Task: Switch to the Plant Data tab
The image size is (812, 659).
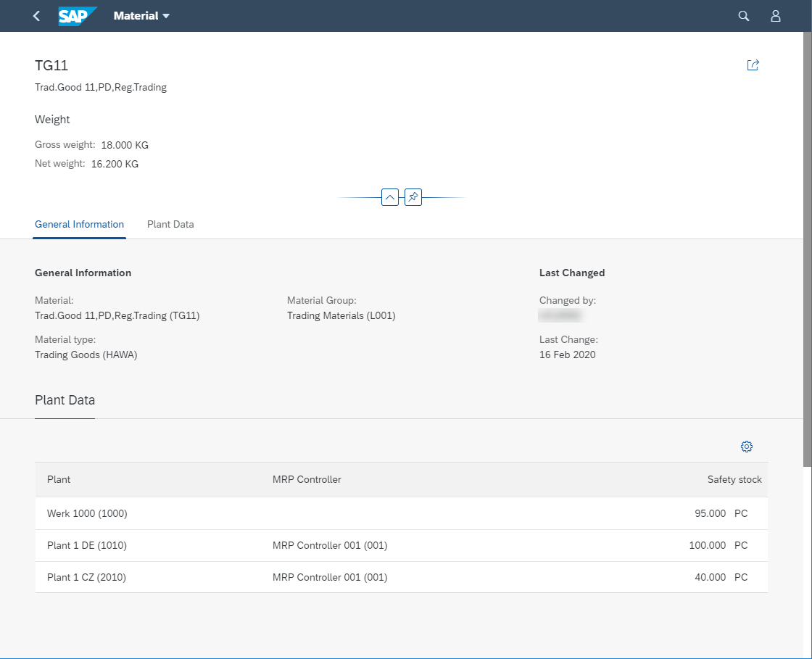Action: point(170,224)
